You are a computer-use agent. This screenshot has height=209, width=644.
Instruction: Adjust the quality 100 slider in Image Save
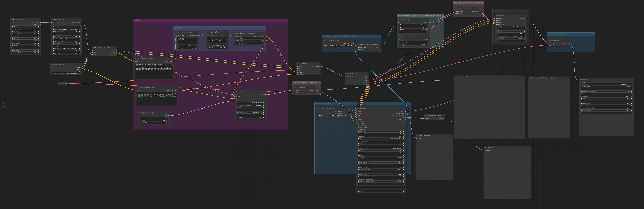point(607,99)
